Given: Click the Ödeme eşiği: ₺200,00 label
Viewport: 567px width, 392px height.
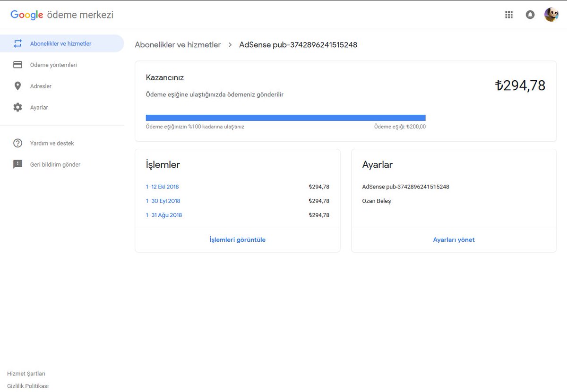Looking at the screenshot, I should [400, 127].
